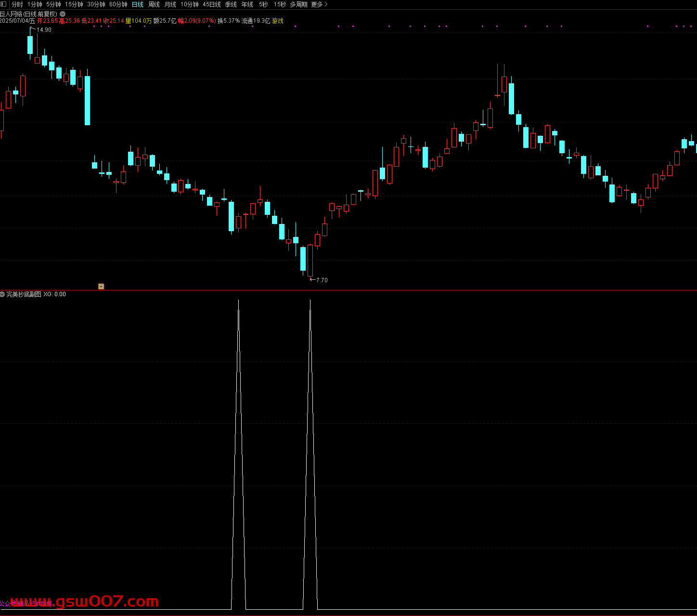The height and width of the screenshot is (616, 697).
Task: Click the 14.90 high price label
Action: click(44, 30)
